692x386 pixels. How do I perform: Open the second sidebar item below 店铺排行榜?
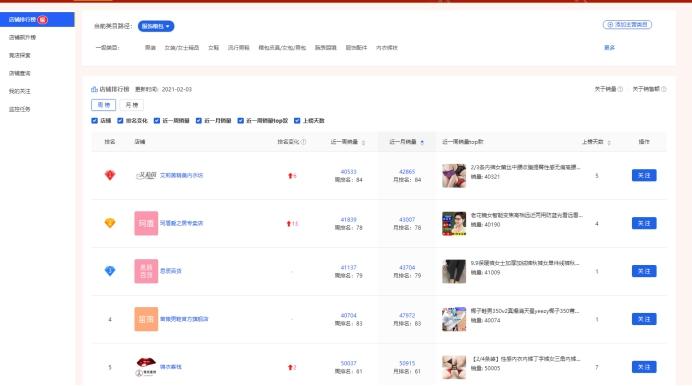point(23,37)
